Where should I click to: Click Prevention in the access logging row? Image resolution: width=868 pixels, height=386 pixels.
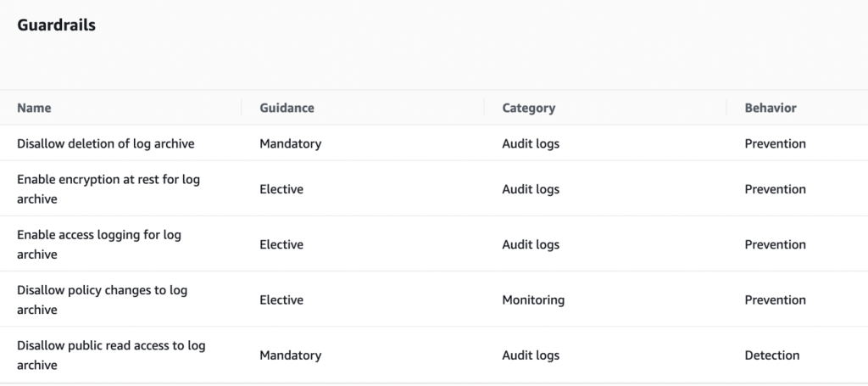(x=775, y=244)
